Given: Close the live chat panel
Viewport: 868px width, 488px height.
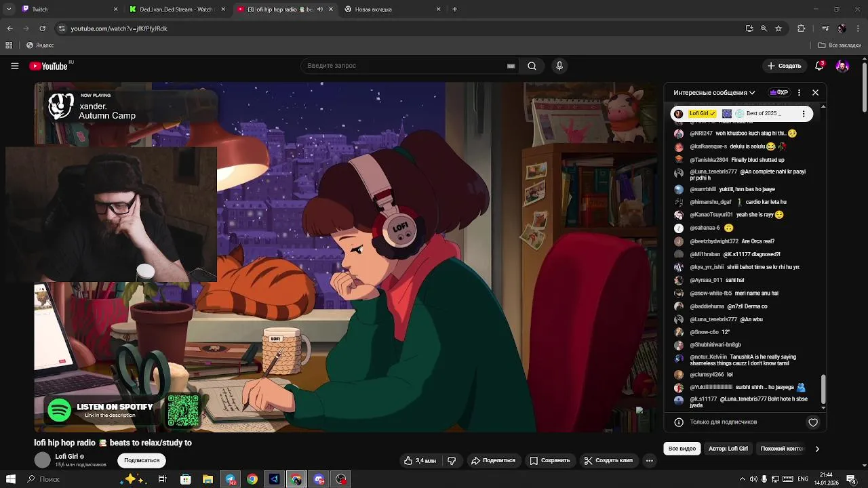Looking at the screenshot, I should [x=815, y=92].
